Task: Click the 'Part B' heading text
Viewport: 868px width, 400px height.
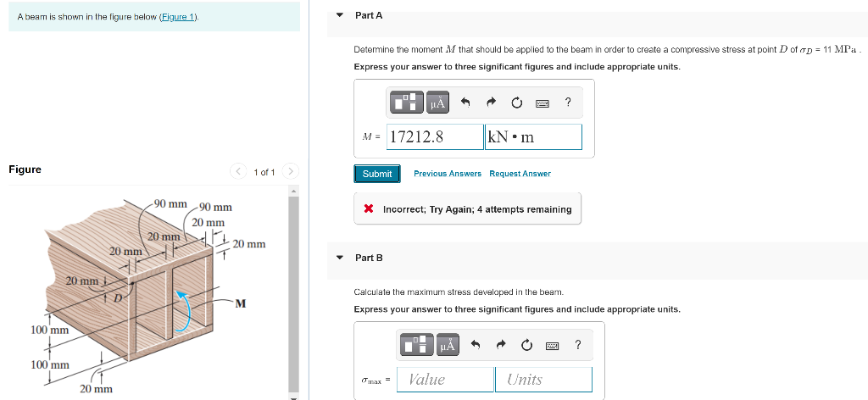Action: (369, 258)
